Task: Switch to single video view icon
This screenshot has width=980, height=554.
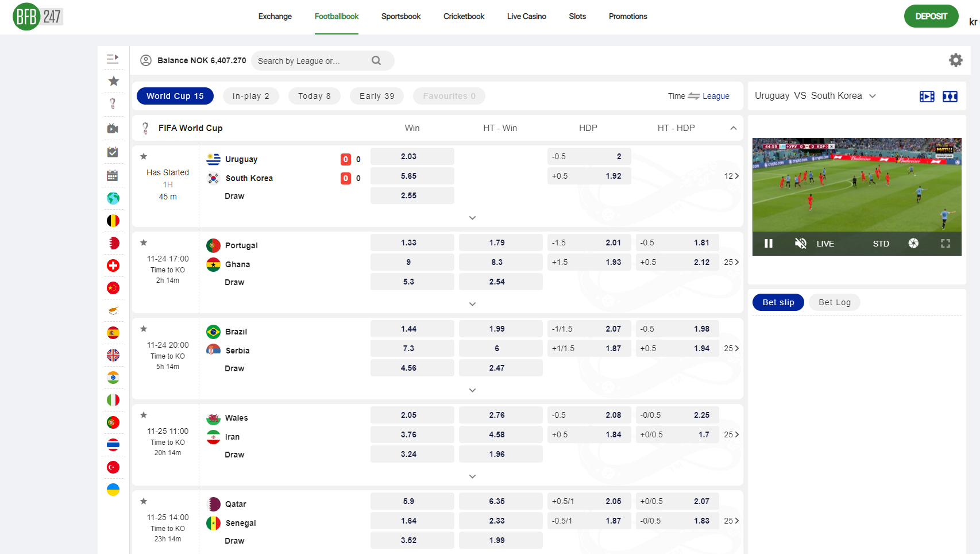Action: point(927,97)
